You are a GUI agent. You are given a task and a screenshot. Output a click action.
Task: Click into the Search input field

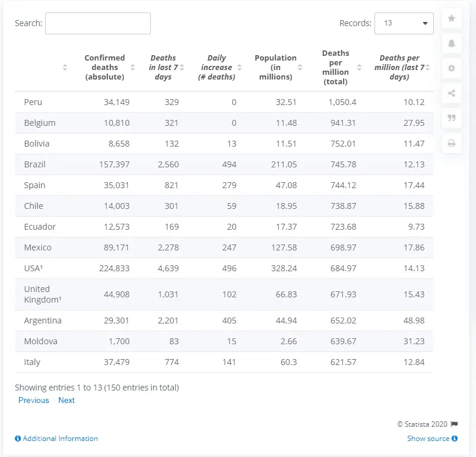tap(98, 23)
